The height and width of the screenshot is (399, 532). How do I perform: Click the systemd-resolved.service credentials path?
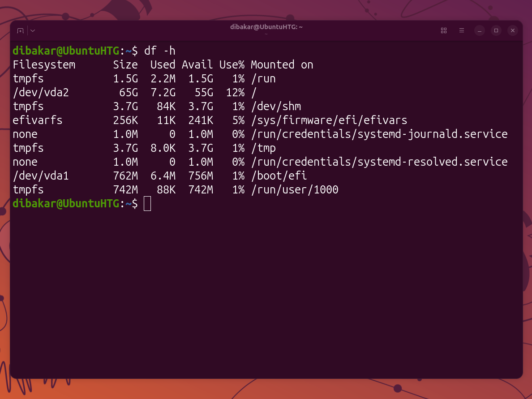[379, 162]
